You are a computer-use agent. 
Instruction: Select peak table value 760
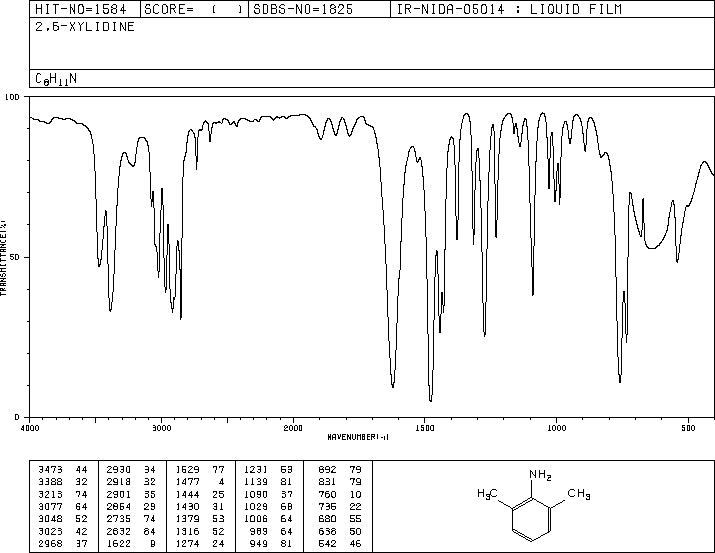327,494
